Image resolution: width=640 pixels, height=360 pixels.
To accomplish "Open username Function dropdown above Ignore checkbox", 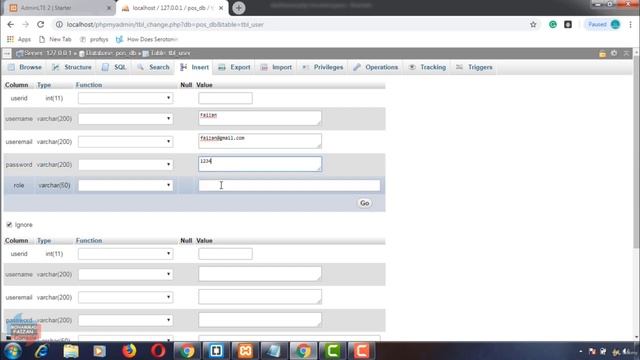I will pos(125,118).
